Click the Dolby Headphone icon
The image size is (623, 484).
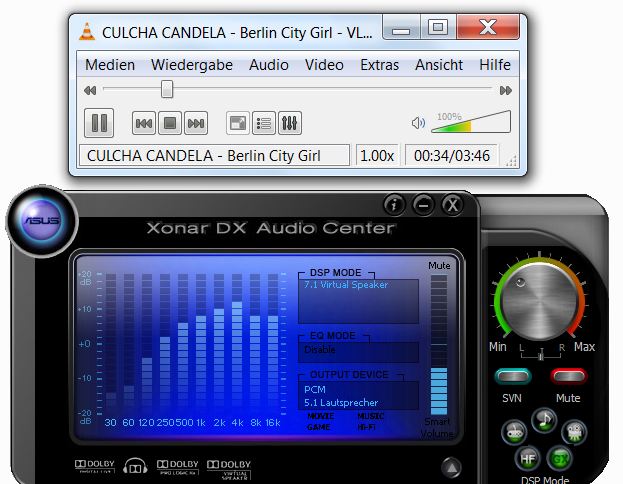coord(135,466)
